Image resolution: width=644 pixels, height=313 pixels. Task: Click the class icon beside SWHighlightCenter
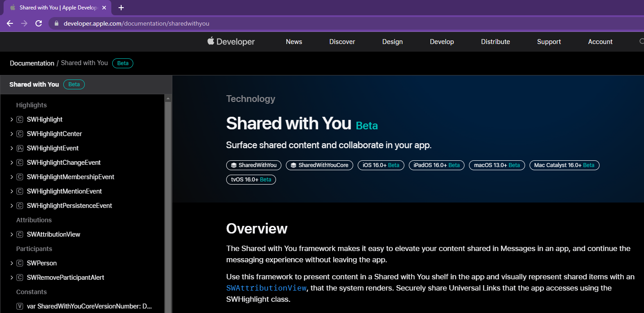click(x=20, y=134)
